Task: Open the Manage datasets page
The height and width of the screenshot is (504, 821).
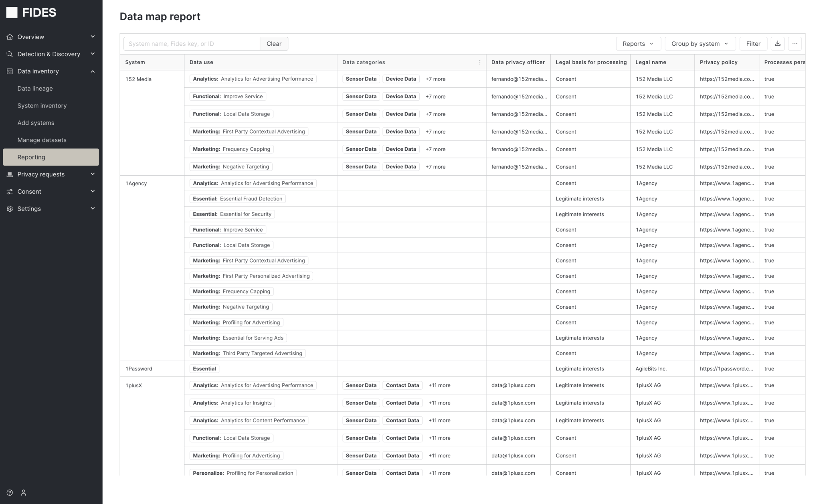Action: tap(42, 140)
